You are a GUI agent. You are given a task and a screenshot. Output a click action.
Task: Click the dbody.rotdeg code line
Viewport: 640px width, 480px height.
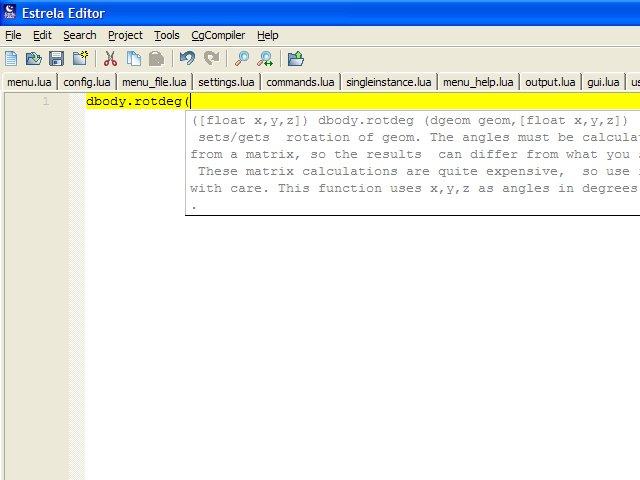coord(137,102)
